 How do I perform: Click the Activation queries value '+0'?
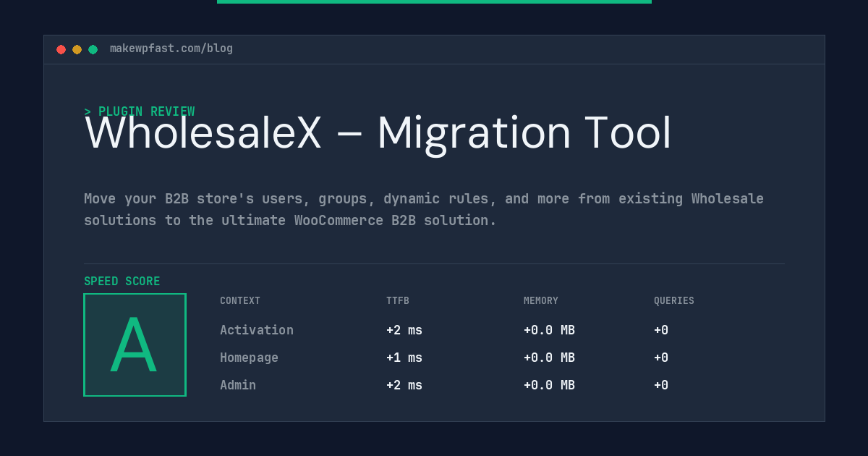point(661,330)
